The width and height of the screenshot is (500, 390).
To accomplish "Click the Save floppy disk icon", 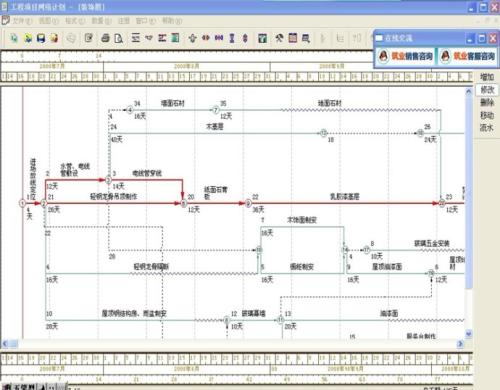I will point(41,38).
